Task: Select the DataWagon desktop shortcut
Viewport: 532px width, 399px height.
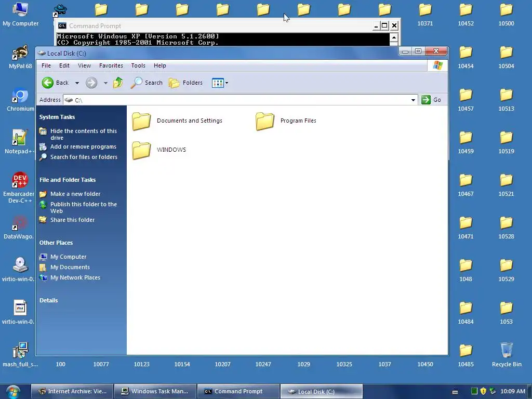Action: click(x=19, y=227)
